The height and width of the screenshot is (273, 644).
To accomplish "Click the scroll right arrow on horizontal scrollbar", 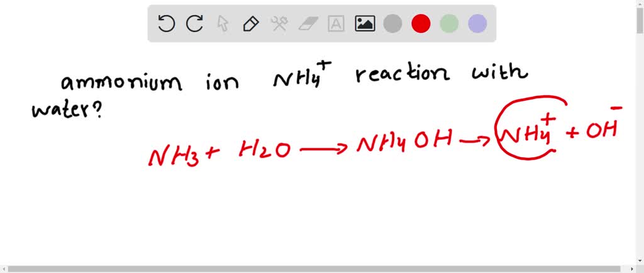I will [631, 269].
